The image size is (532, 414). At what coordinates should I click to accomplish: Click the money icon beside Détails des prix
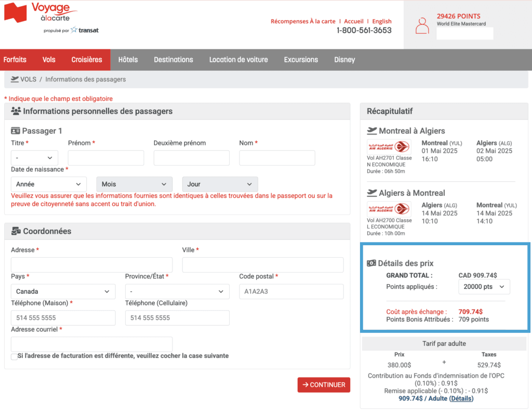coord(371,263)
